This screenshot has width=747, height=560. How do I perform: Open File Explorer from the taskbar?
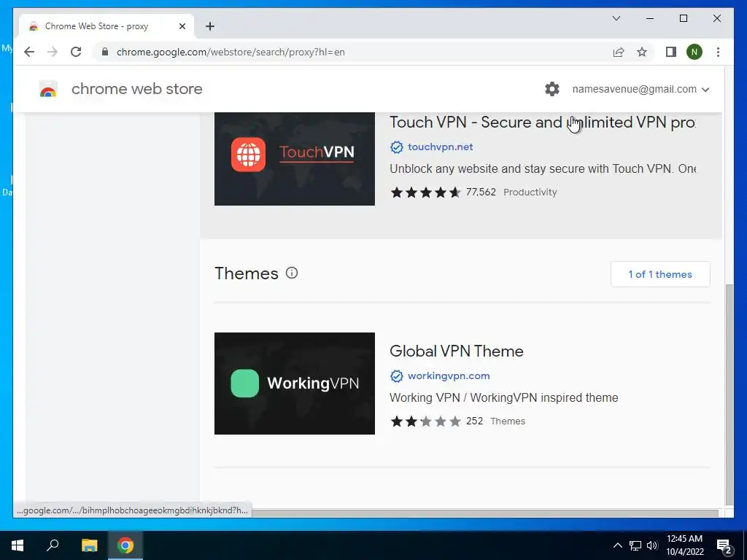89,545
